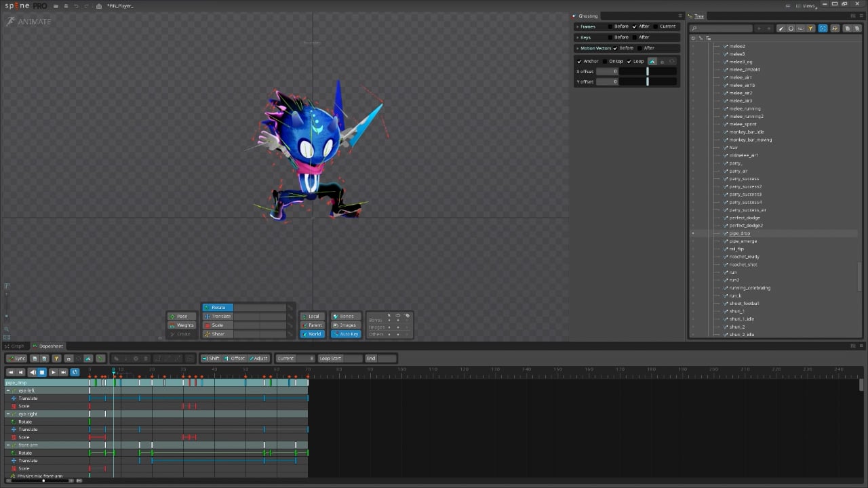Click the Offset keys button
This screenshot has height=488, width=868.
point(235,359)
